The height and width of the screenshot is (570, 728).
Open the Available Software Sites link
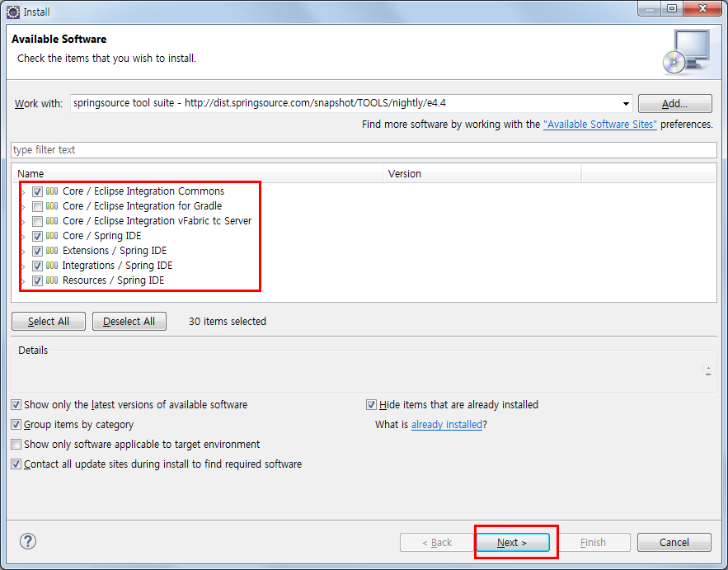click(x=600, y=125)
